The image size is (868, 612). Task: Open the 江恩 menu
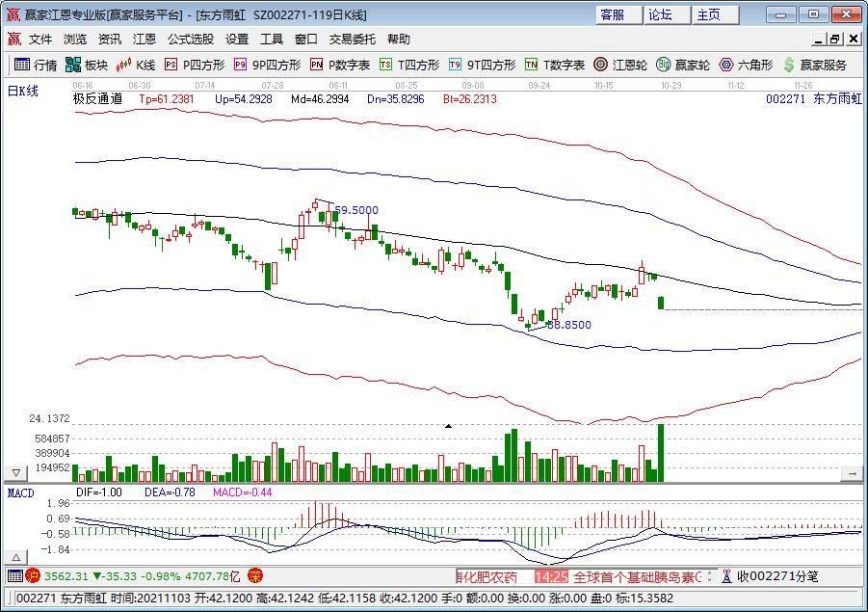[145, 40]
